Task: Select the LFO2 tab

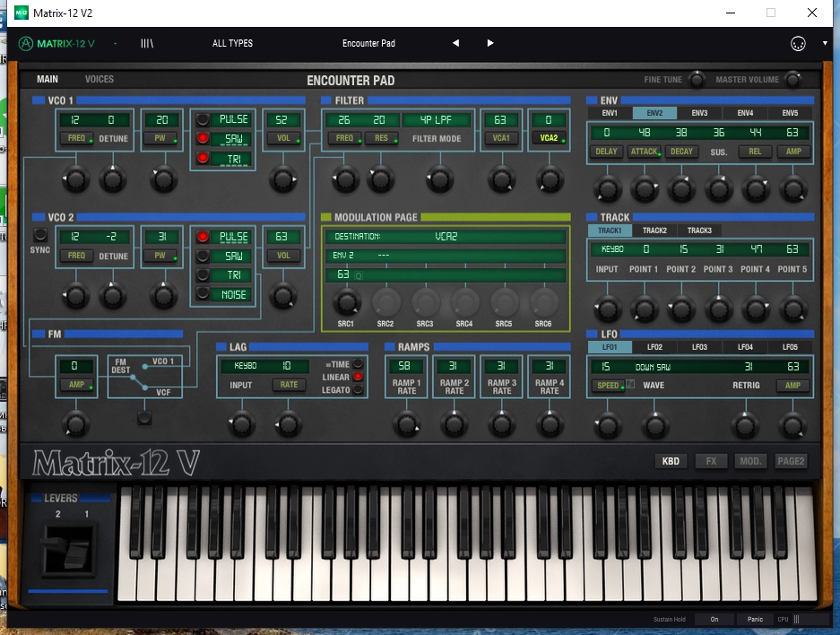Action: 654,347
